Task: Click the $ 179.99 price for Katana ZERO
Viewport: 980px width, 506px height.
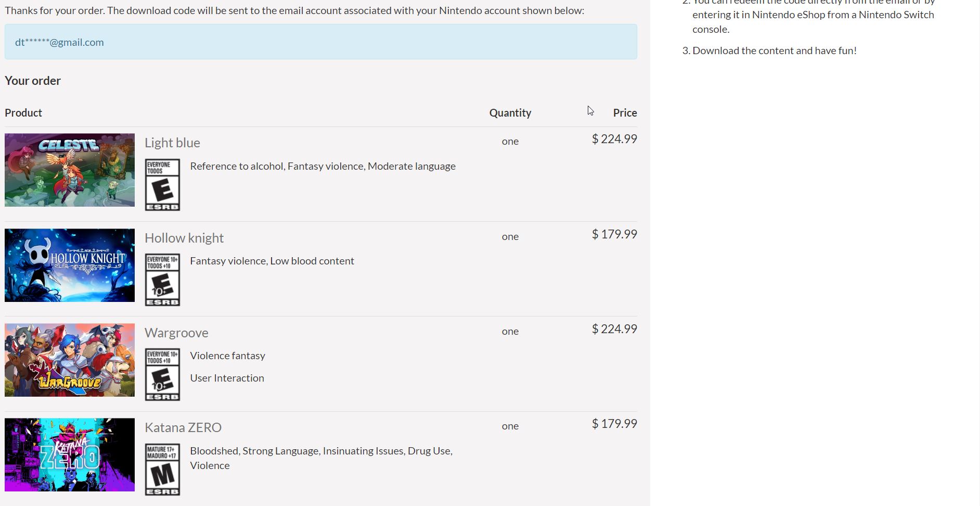Action: click(614, 424)
